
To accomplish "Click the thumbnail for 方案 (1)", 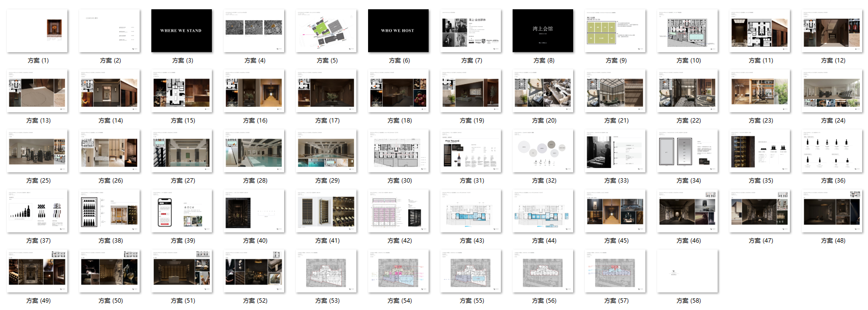I will (x=37, y=31).
